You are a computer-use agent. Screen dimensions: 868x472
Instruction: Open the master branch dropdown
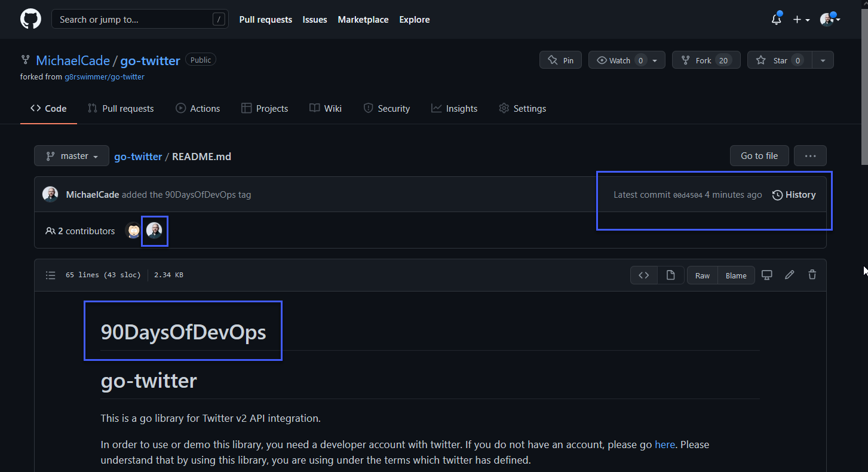(x=71, y=155)
